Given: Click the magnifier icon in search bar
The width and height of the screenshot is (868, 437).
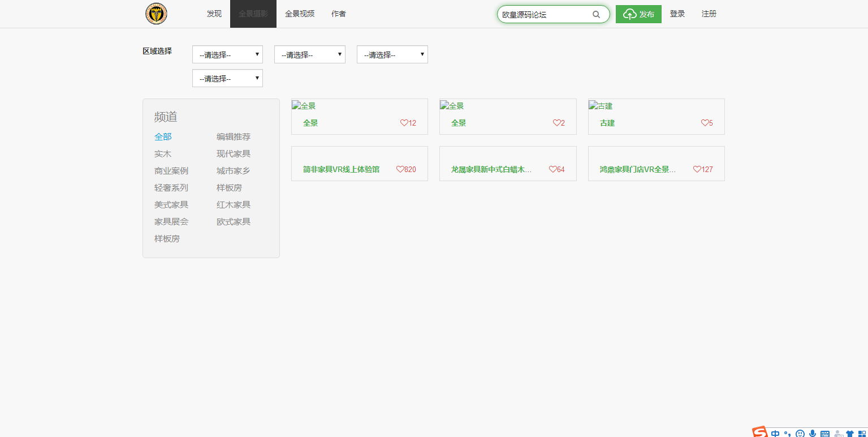Looking at the screenshot, I should [596, 14].
